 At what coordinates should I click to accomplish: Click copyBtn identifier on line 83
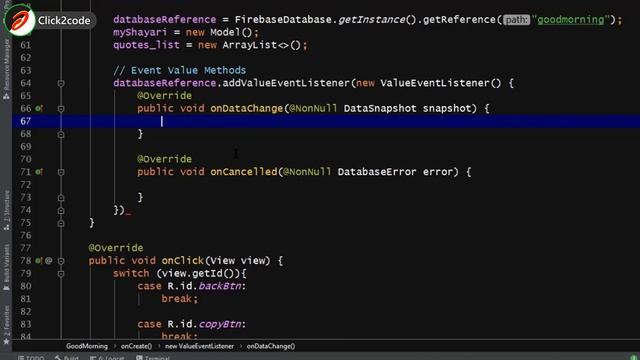tap(220, 324)
